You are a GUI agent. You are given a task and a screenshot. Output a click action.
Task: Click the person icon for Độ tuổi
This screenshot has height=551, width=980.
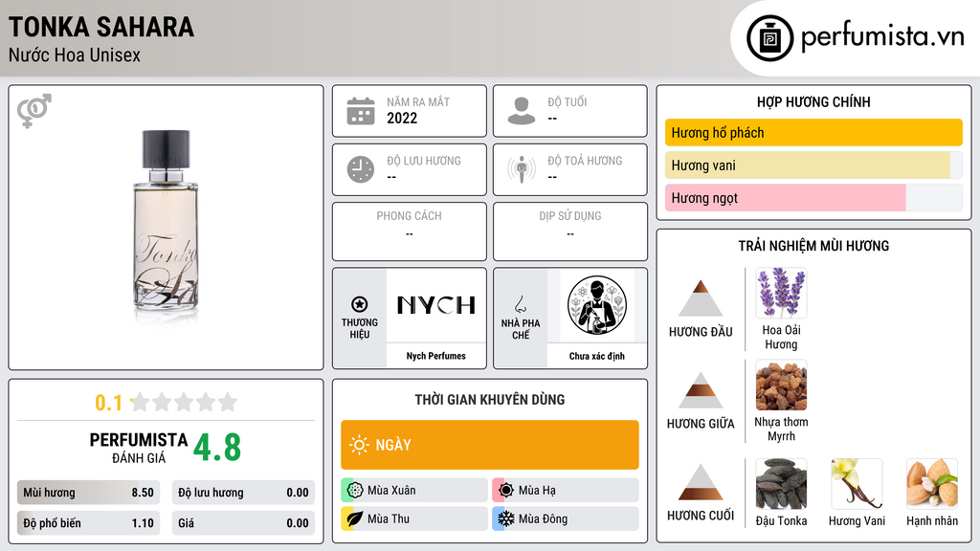(522, 111)
